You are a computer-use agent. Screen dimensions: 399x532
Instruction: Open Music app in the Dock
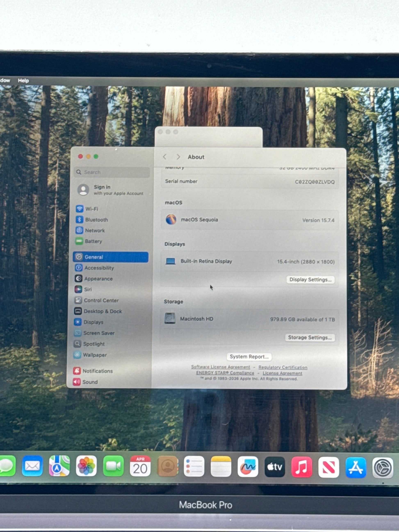point(302,467)
